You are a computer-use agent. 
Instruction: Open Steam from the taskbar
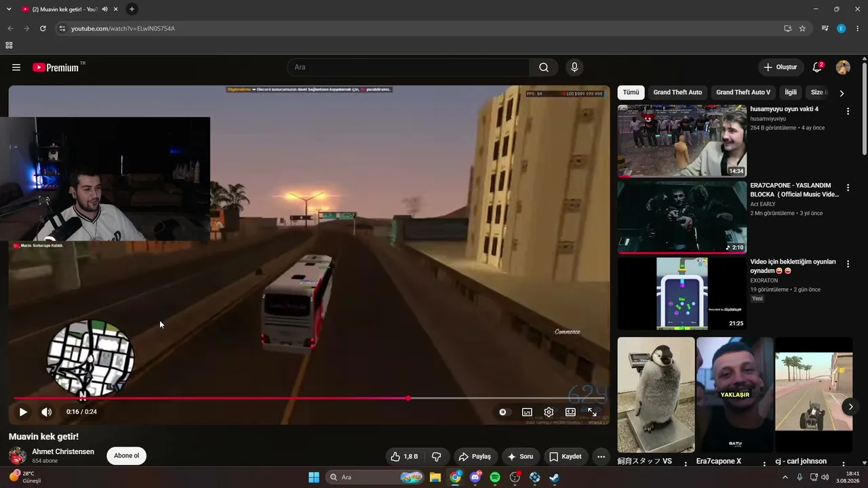[554, 477]
